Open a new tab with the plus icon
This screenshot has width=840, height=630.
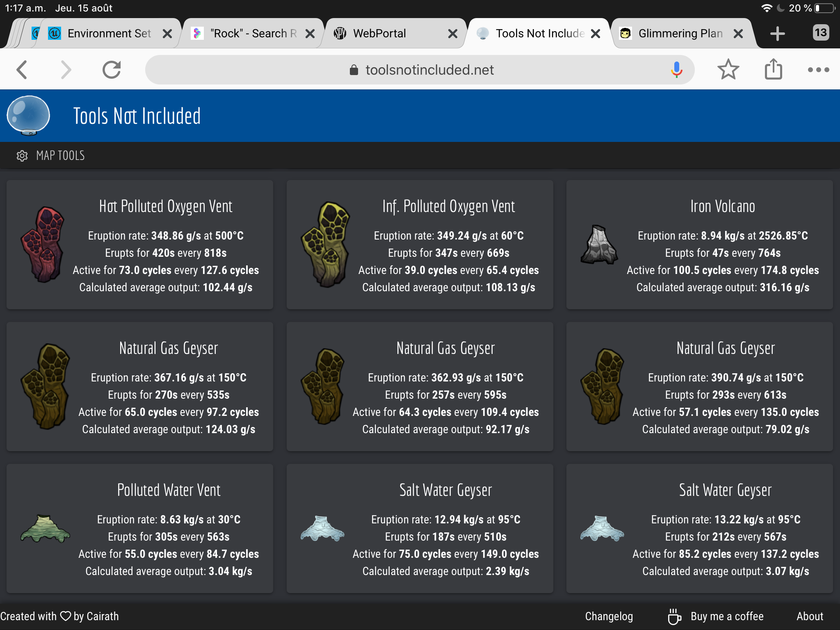pos(777,34)
